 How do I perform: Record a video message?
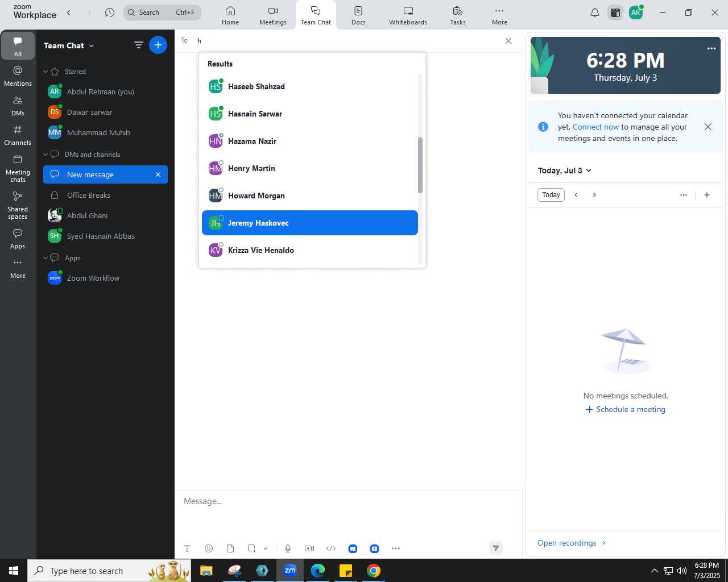pos(309,548)
